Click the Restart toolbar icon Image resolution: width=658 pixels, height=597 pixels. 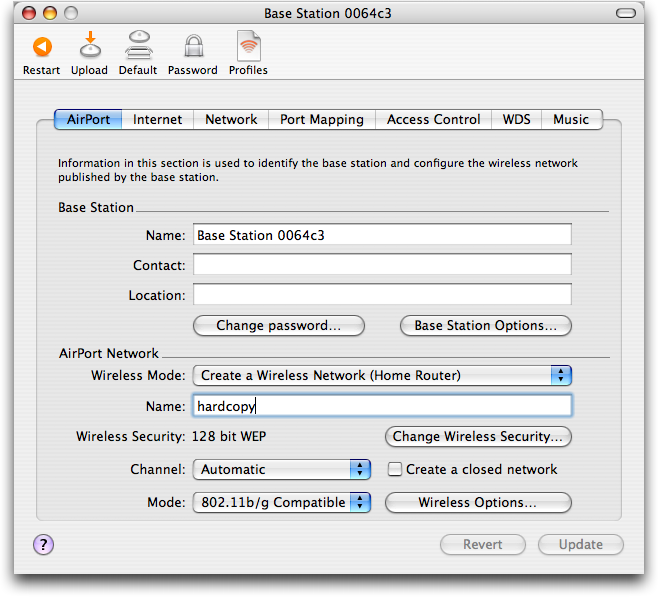[41, 47]
